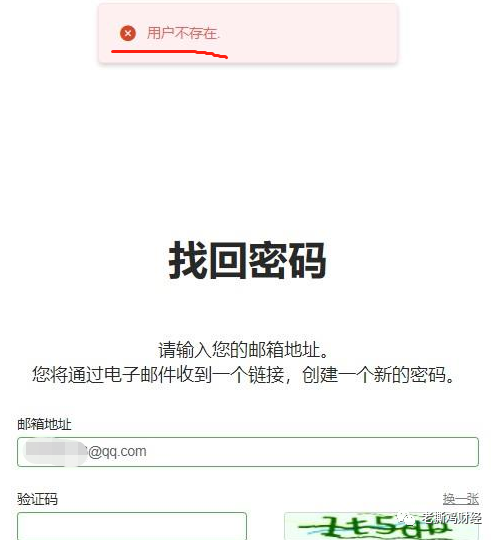Click the @qq.com text in email field

tap(117, 451)
